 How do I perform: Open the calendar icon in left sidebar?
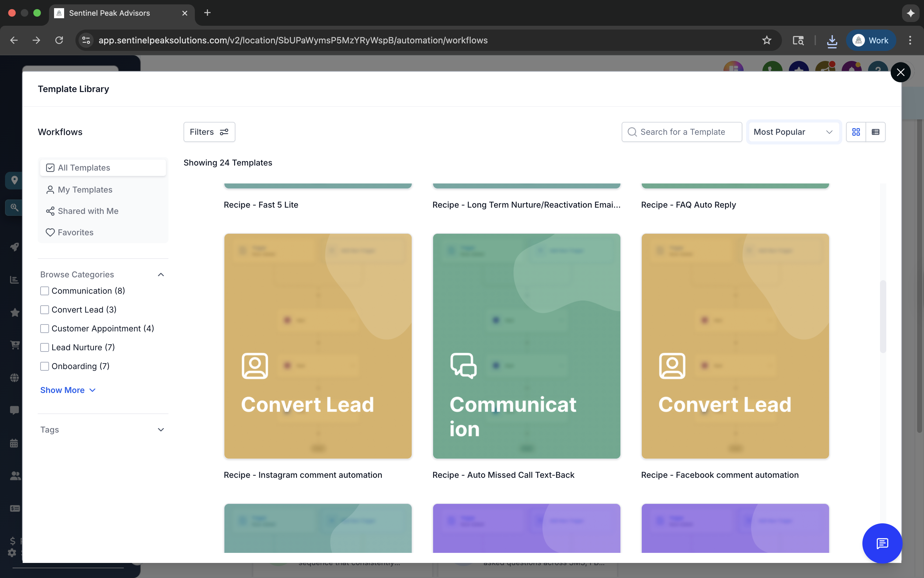click(14, 443)
